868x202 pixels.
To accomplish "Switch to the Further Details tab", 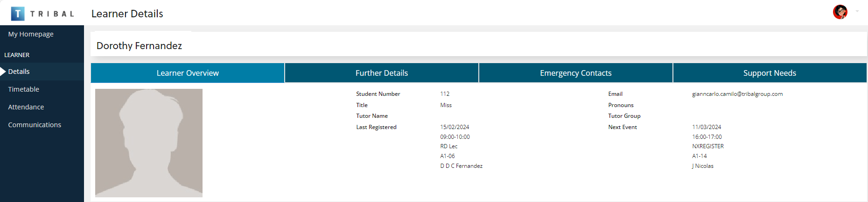I will coord(382,73).
